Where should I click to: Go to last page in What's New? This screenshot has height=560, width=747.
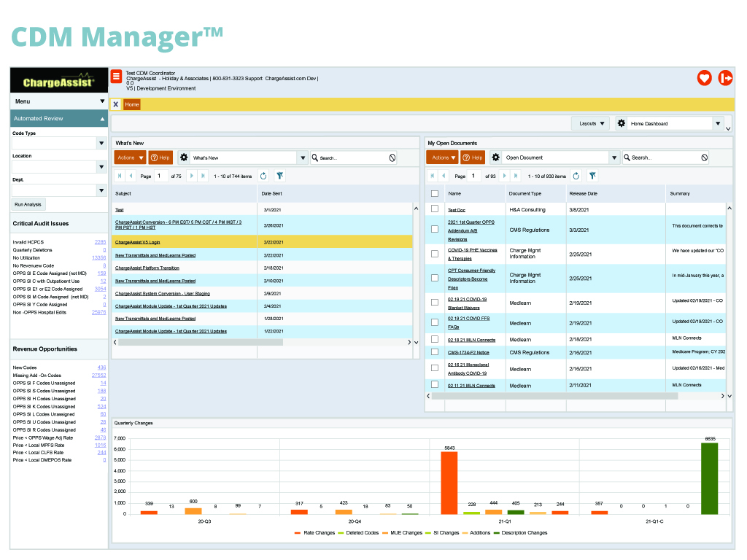(x=203, y=176)
